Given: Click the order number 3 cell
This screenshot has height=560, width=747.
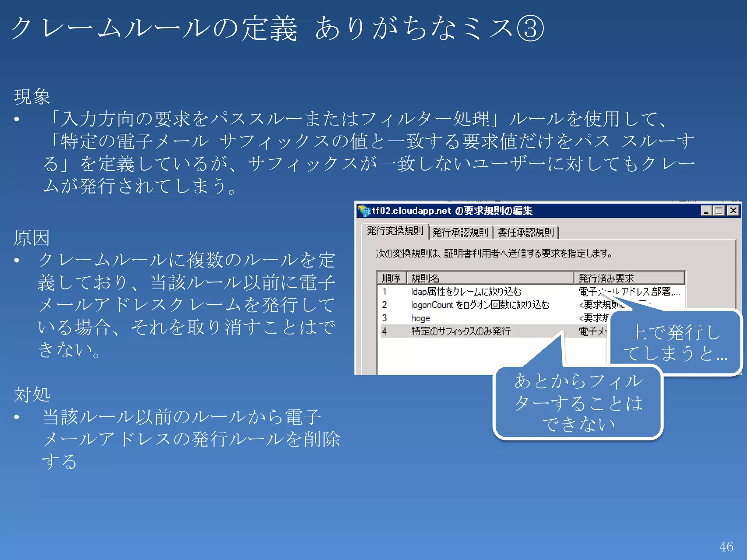Looking at the screenshot, I should click(384, 318).
